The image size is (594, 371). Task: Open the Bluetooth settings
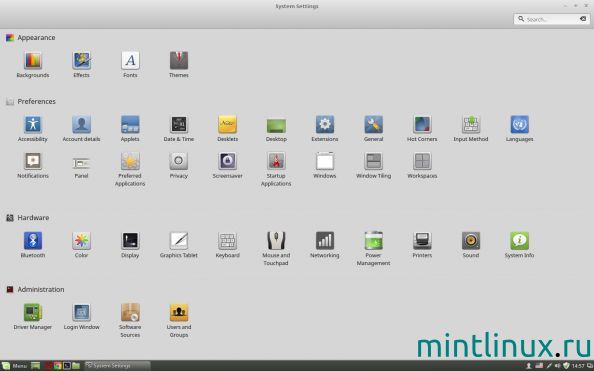[x=33, y=245]
